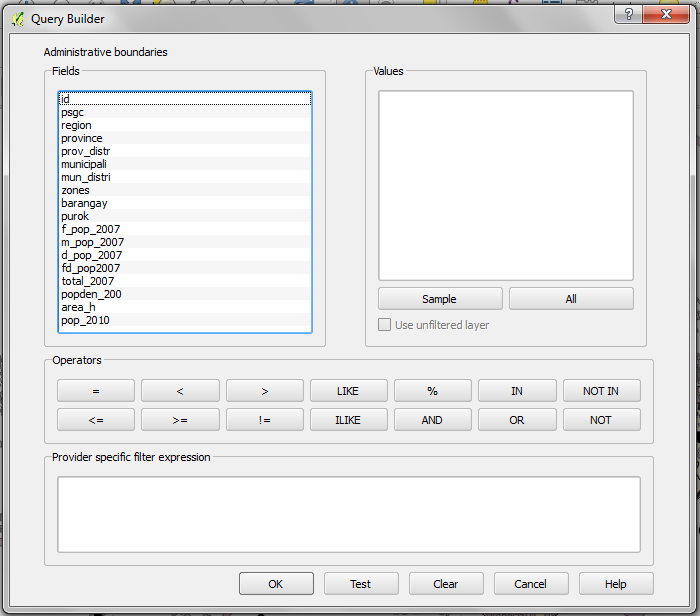Insert the less-than-or-equal operator
This screenshot has width=700, height=616.
[96, 420]
